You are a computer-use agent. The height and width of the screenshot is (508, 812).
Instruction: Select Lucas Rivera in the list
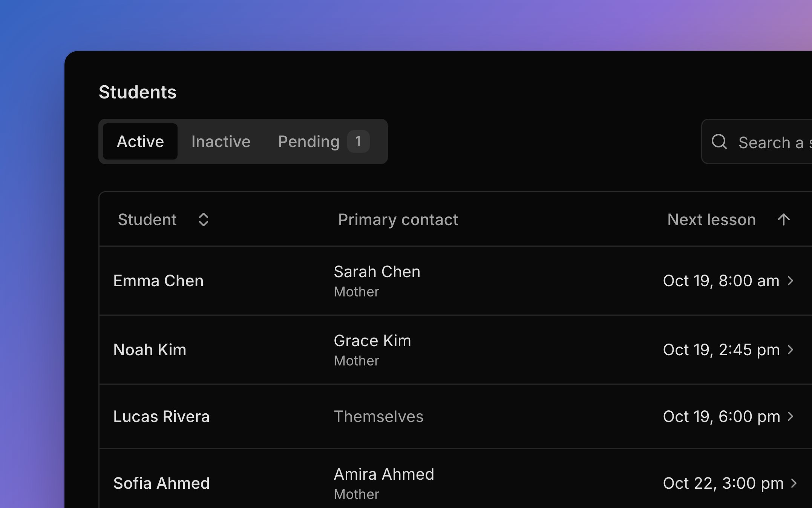(x=455, y=416)
